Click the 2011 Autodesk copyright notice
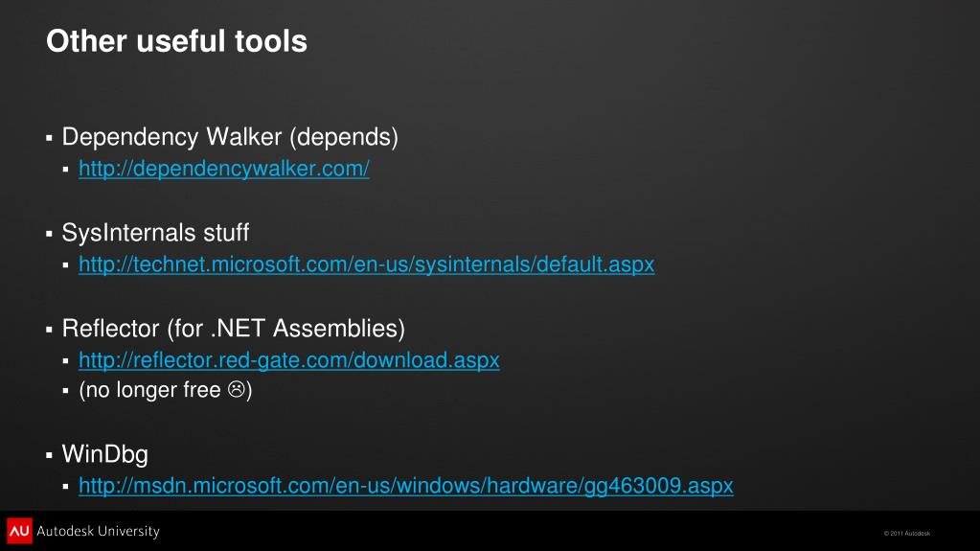This screenshot has width=980, height=551. [x=907, y=534]
